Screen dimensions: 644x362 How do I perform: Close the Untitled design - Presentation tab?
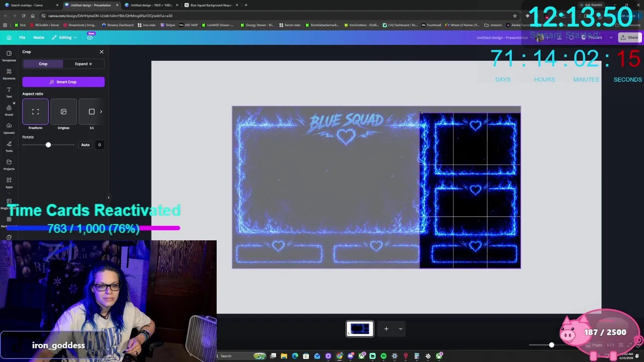117,5
